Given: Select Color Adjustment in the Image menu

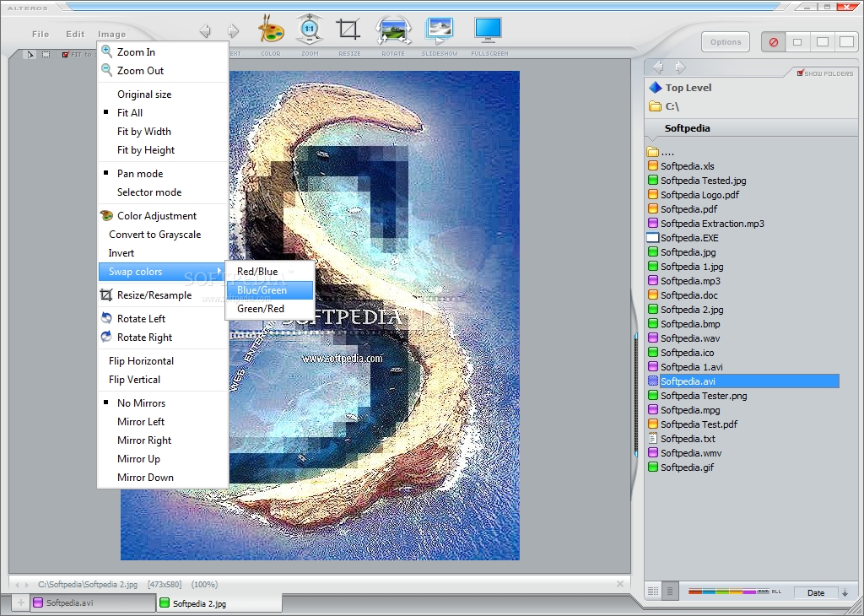Looking at the screenshot, I should (x=163, y=216).
